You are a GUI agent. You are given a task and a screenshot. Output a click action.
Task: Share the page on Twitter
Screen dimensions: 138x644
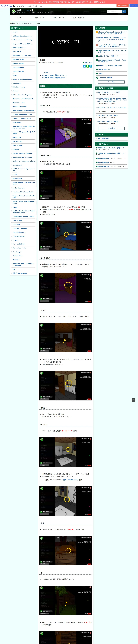coord(84,66)
